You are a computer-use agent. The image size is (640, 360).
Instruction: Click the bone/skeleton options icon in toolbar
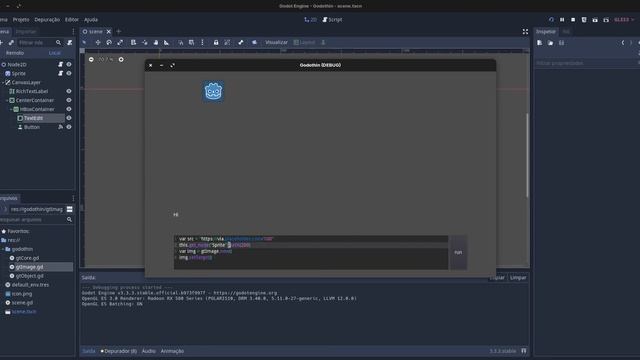pyautogui.click(x=241, y=42)
